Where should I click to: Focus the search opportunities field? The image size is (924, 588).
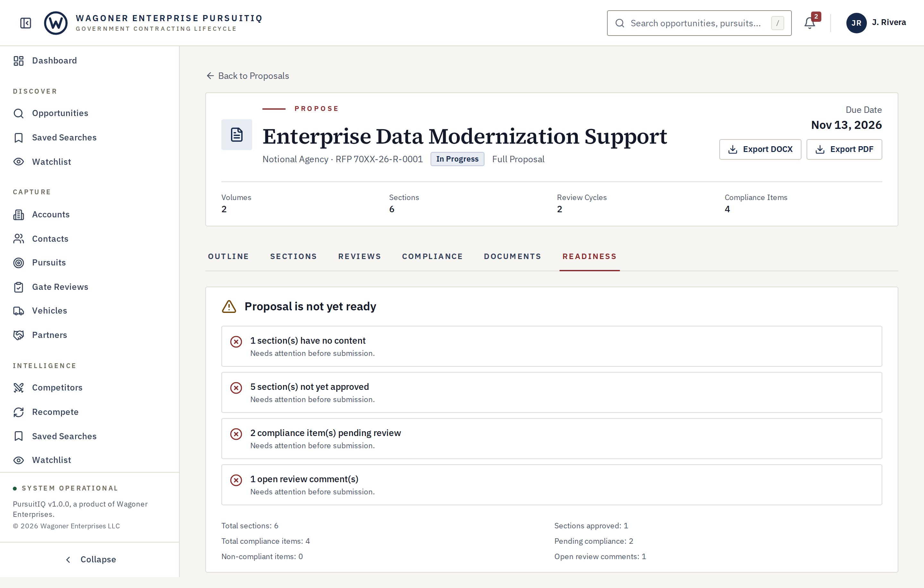click(699, 23)
